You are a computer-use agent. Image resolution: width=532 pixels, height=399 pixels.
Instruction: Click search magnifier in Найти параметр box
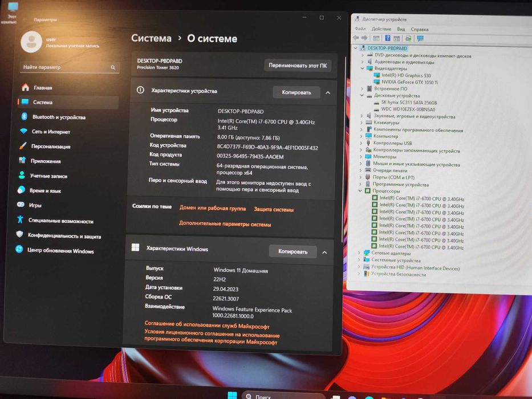coord(113,67)
